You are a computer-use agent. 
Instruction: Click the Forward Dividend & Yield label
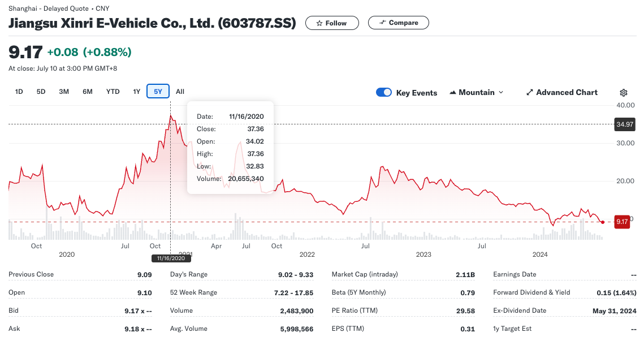point(531,292)
